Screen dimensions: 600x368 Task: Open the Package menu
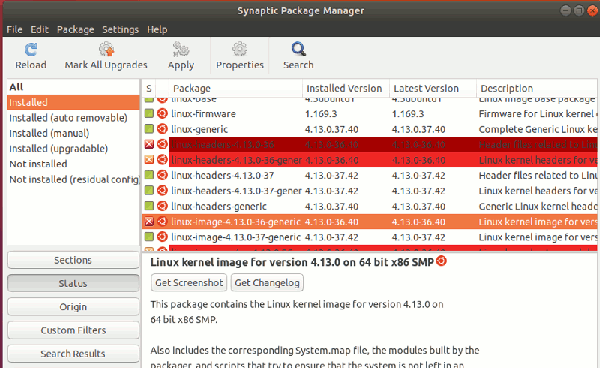[75, 29]
